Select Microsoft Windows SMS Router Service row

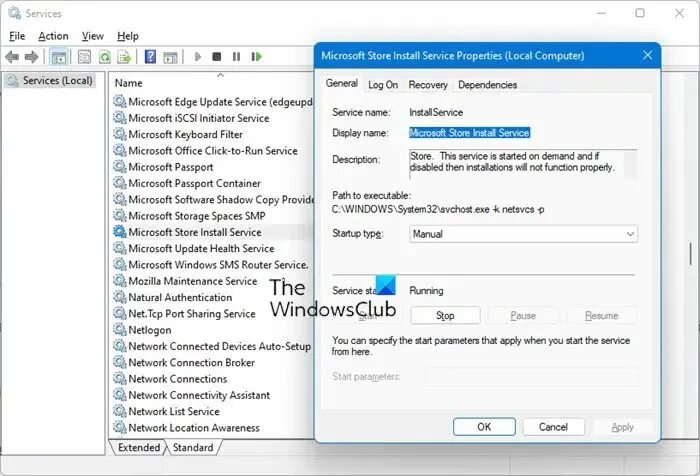212,264
